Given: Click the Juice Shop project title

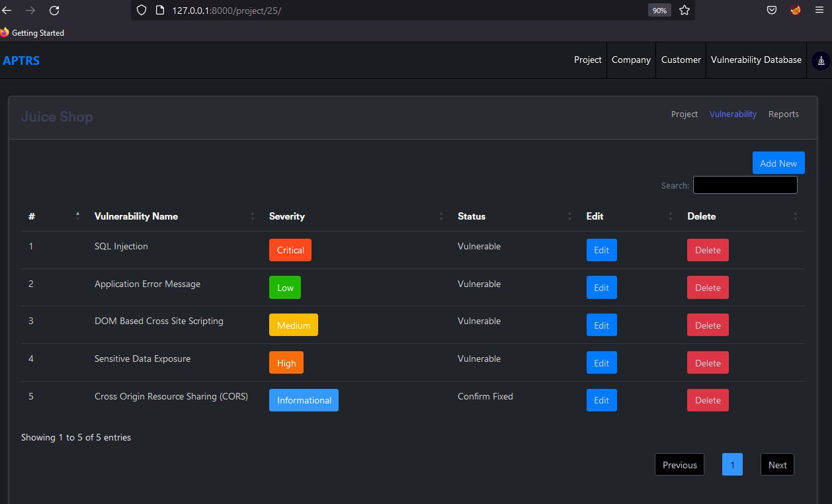Looking at the screenshot, I should coord(57,117).
